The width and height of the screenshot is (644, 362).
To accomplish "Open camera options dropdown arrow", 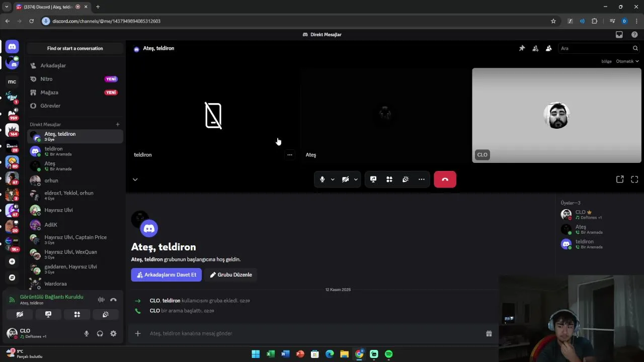I will (x=356, y=179).
